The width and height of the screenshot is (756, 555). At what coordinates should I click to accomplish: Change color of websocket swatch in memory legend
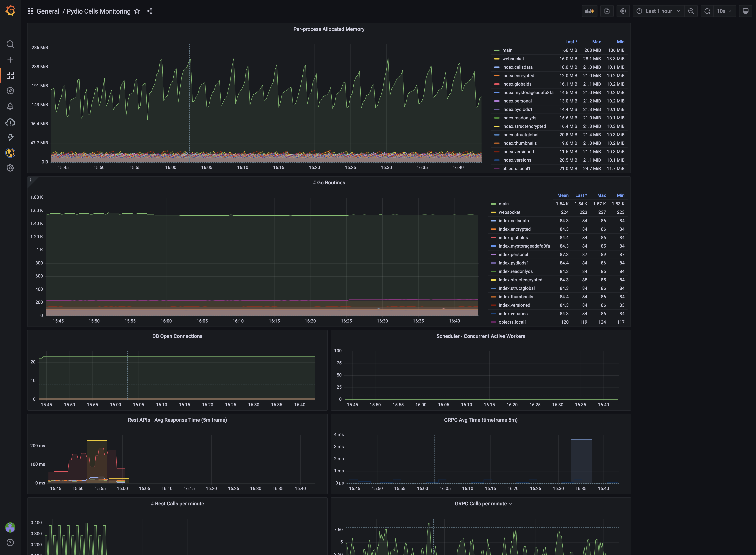click(x=497, y=59)
